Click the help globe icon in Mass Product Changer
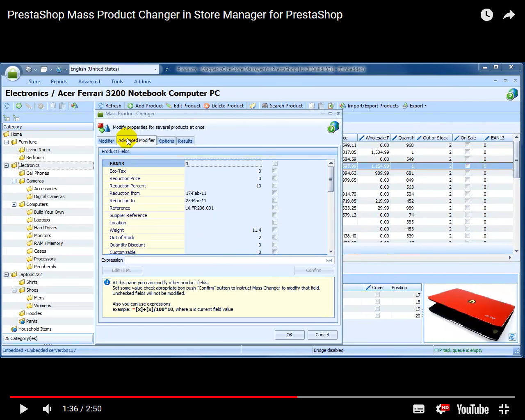Screen dimensions: 525x420 (333, 127)
